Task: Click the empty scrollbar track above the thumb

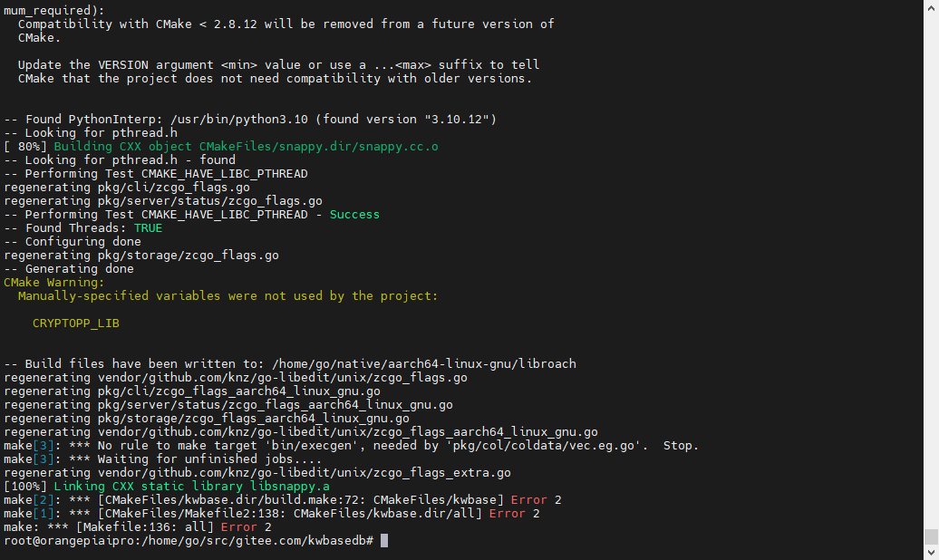Action: click(x=931, y=269)
